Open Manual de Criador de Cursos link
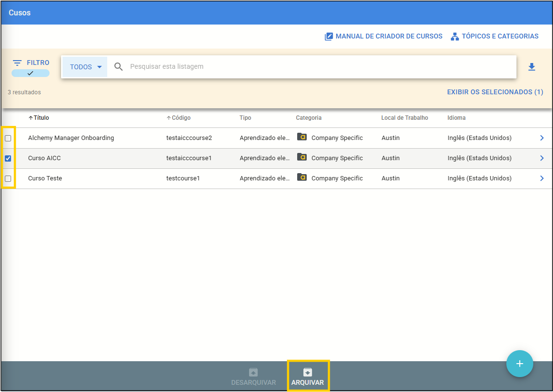Image resolution: width=553 pixels, height=392 pixels. tap(383, 37)
